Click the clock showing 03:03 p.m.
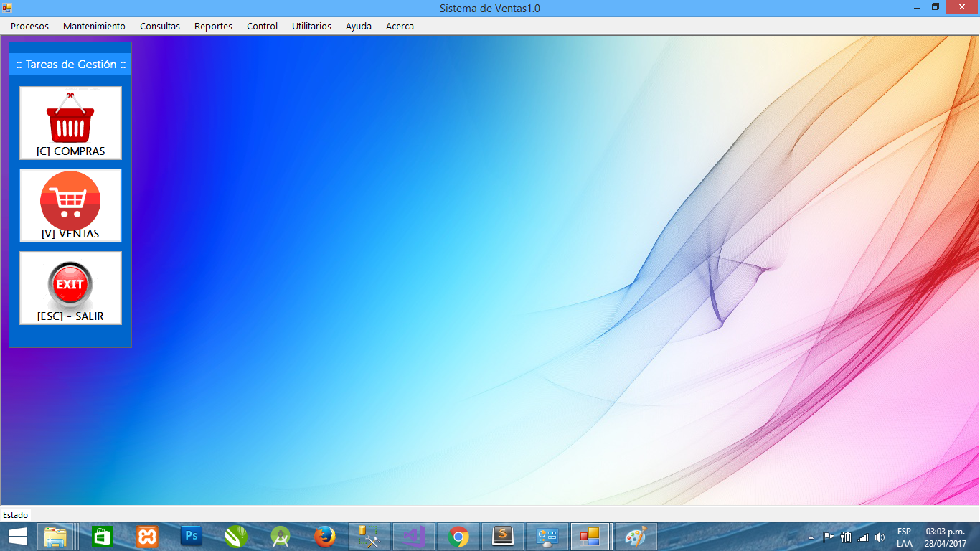The width and height of the screenshot is (980, 551). click(945, 532)
